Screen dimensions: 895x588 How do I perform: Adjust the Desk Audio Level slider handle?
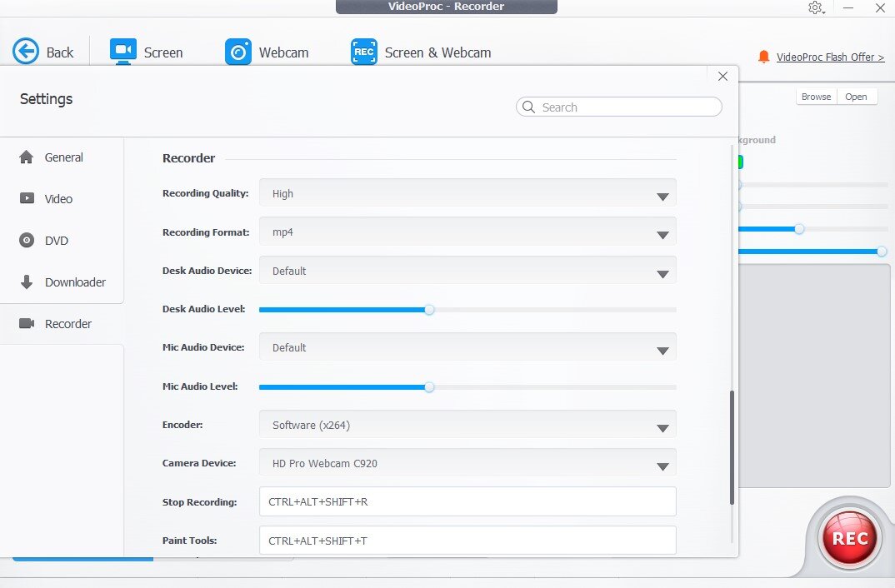coord(429,310)
